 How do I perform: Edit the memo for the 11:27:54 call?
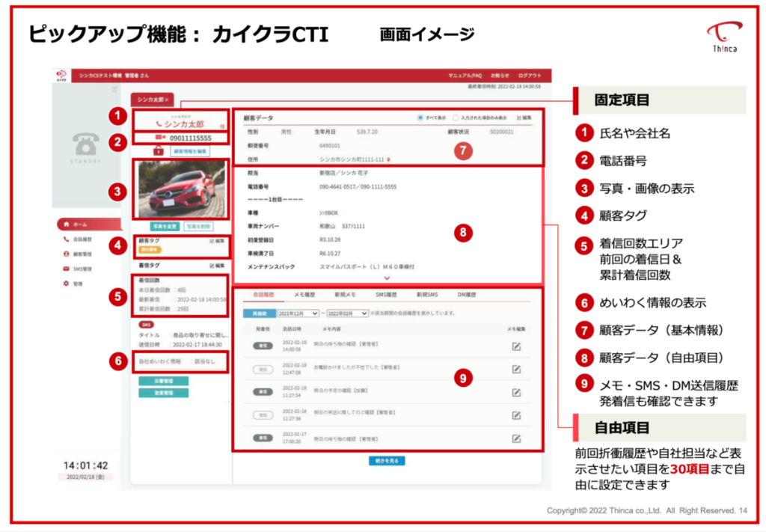[x=516, y=392]
